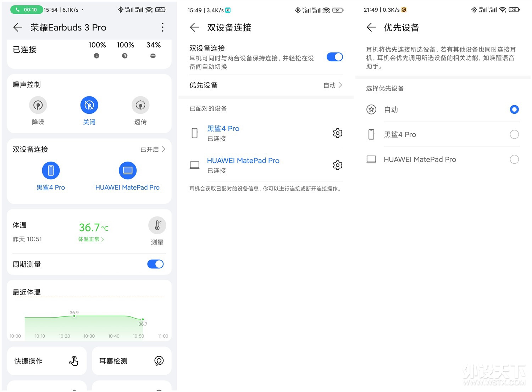Tap phone icon in 优先设备 list
532x392 pixels.
371,134
